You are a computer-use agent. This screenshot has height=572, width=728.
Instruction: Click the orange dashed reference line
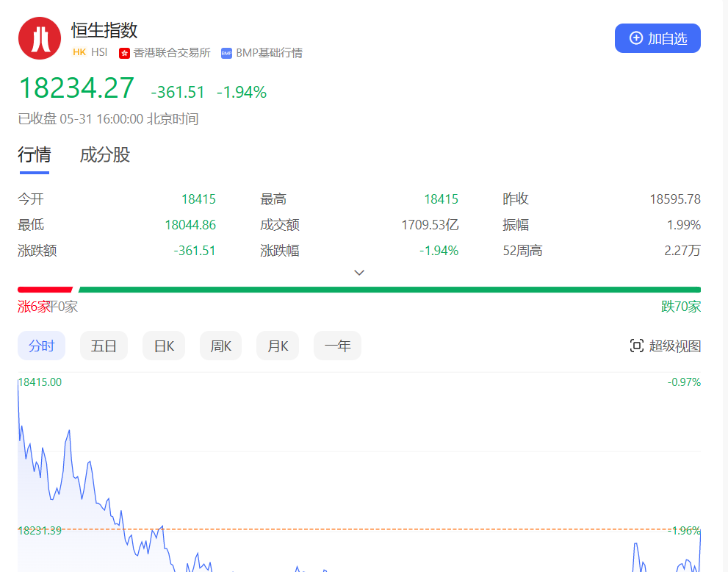(x=359, y=529)
